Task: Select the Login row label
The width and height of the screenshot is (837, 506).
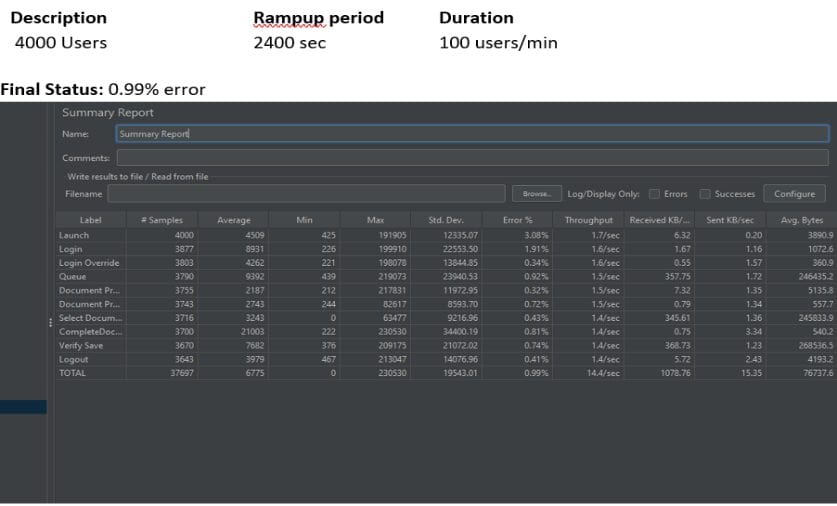Action: 70,249
